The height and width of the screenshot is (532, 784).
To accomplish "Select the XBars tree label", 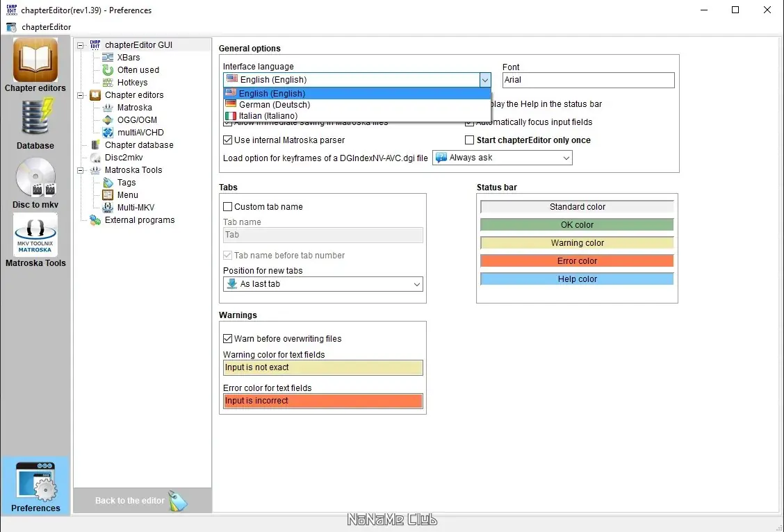I will click(x=129, y=58).
